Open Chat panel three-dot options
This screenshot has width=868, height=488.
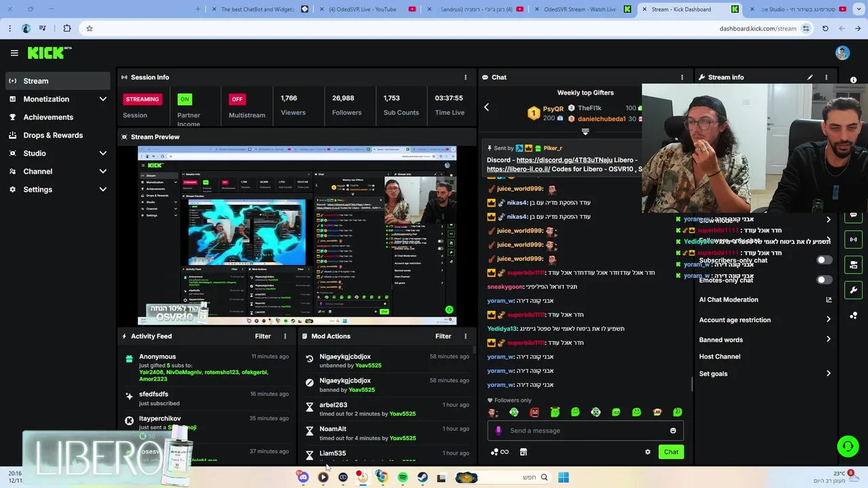(x=682, y=77)
